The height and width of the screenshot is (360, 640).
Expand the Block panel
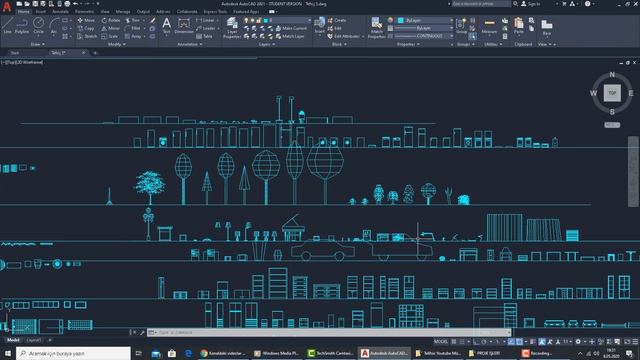coord(339,44)
